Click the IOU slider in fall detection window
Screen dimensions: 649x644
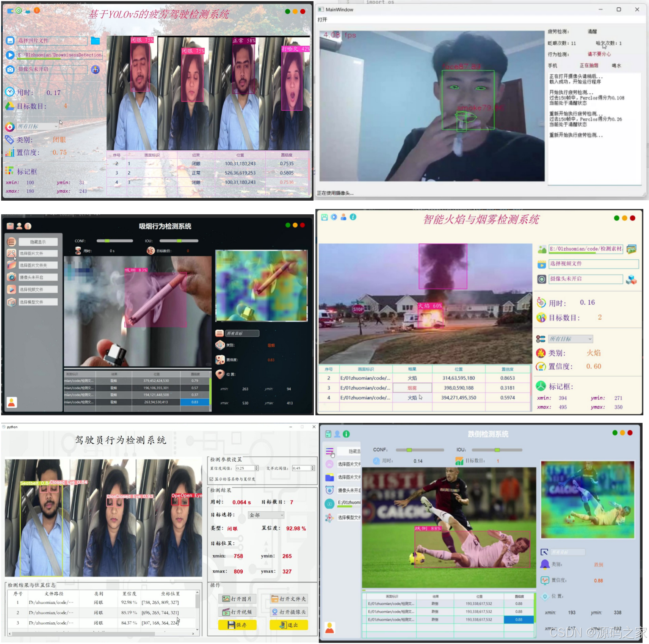[x=498, y=450]
